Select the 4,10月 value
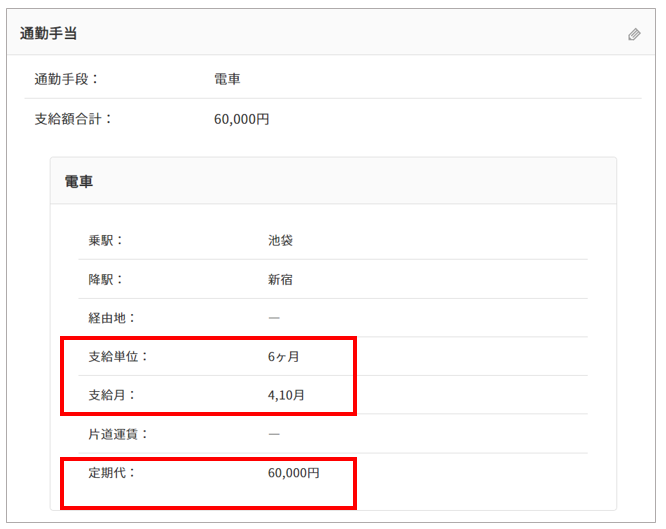The image size is (666, 529). pos(286,395)
